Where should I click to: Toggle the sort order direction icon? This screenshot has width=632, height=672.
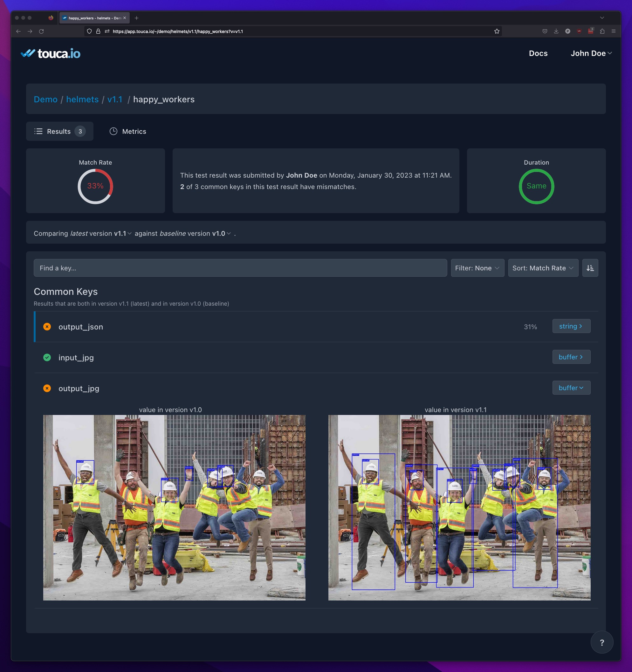click(590, 268)
